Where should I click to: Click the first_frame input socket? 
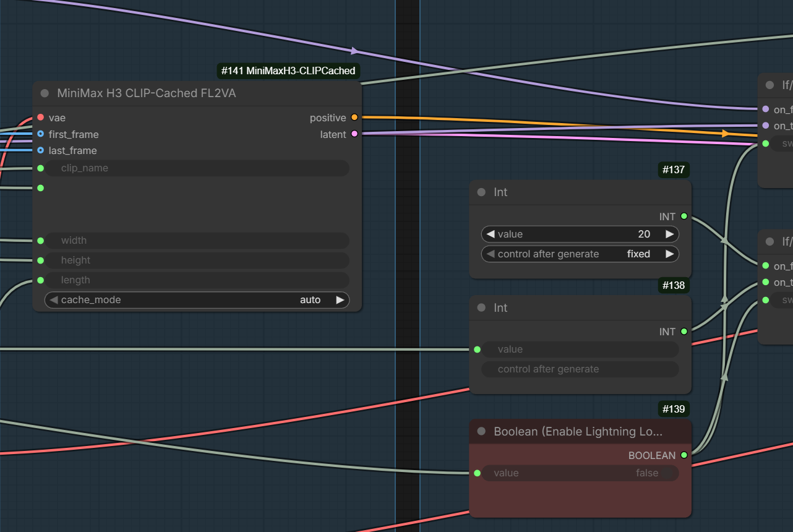click(x=40, y=134)
